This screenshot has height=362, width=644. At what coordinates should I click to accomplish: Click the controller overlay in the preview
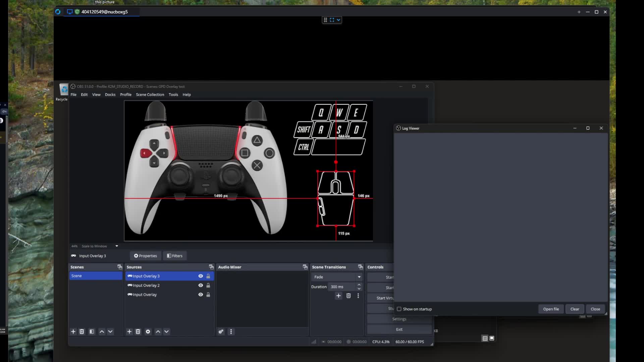[206, 168]
